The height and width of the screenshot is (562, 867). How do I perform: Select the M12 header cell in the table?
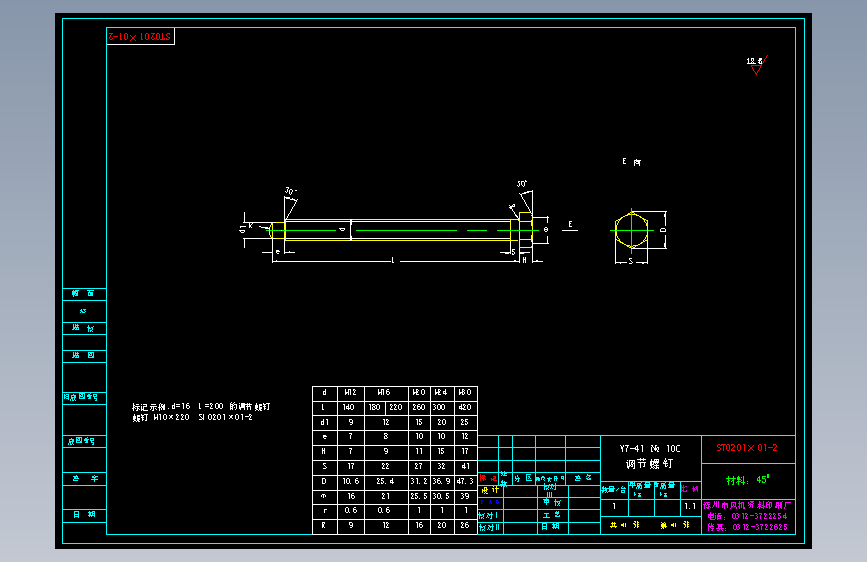coord(351,392)
